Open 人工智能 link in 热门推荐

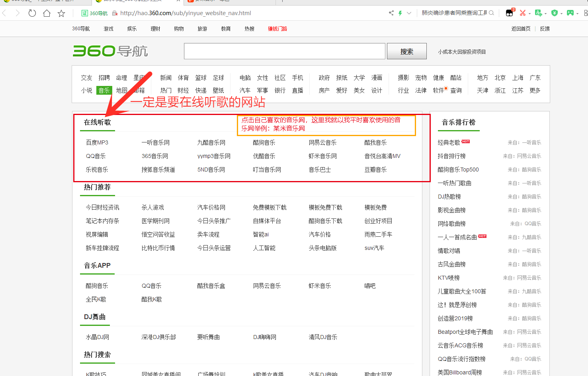click(x=264, y=248)
